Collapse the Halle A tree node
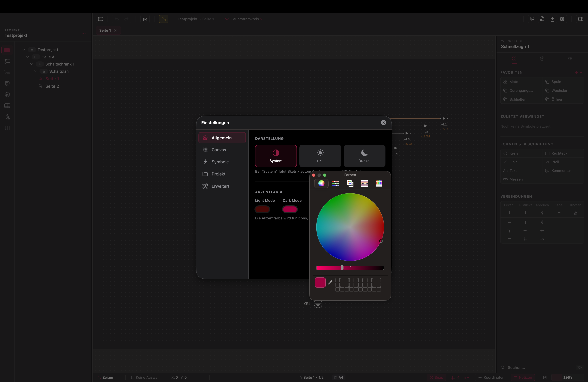 28,57
